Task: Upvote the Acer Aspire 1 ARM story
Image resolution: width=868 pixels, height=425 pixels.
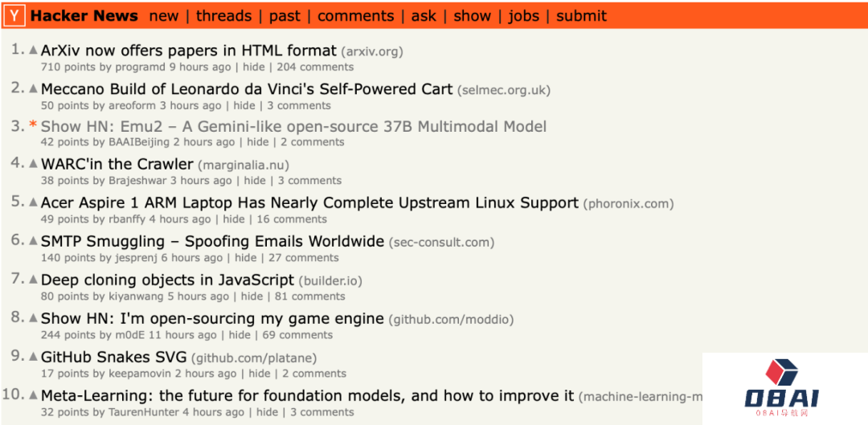Action: coord(34,202)
